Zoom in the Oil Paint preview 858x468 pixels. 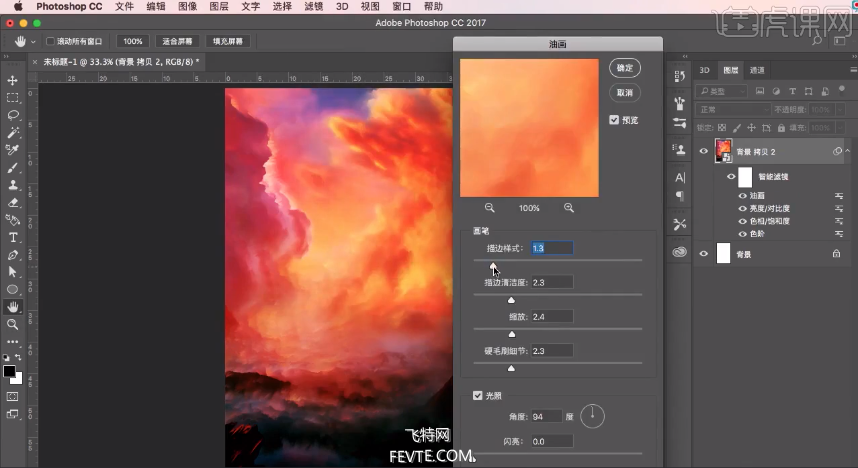point(569,208)
